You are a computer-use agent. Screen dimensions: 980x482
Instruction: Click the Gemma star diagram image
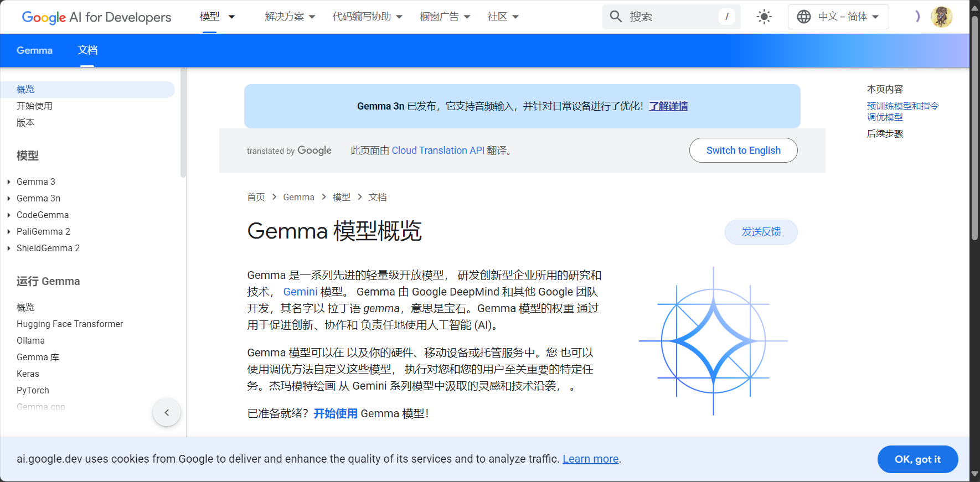(x=713, y=341)
